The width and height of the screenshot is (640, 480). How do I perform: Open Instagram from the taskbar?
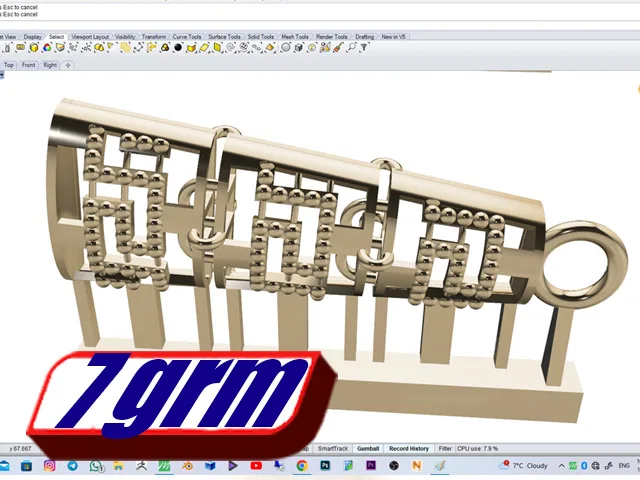click(49, 466)
